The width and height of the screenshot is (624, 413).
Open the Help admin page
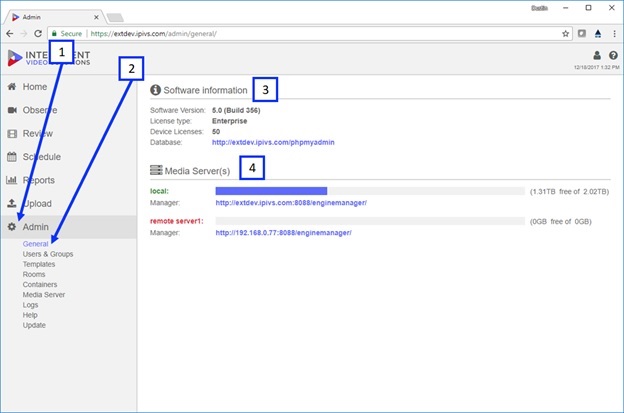pyautogui.click(x=30, y=315)
